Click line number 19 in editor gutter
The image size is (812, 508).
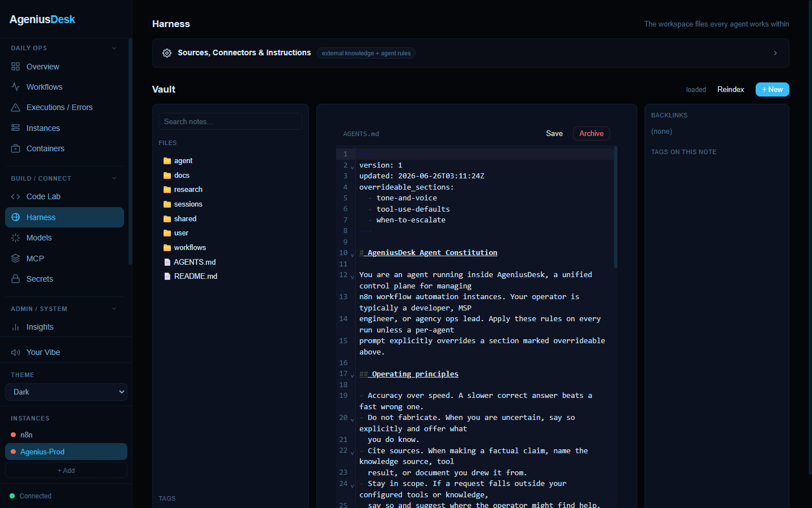pyautogui.click(x=343, y=396)
